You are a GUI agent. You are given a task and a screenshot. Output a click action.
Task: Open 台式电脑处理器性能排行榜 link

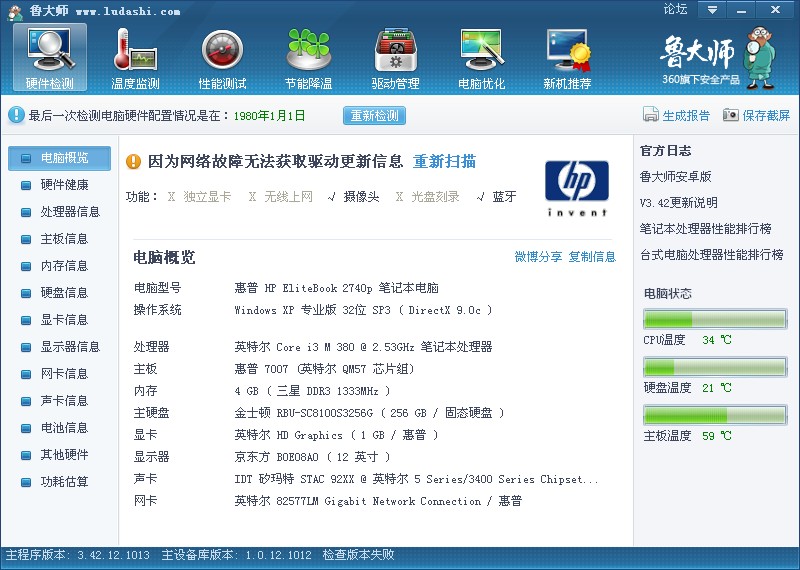point(712,255)
